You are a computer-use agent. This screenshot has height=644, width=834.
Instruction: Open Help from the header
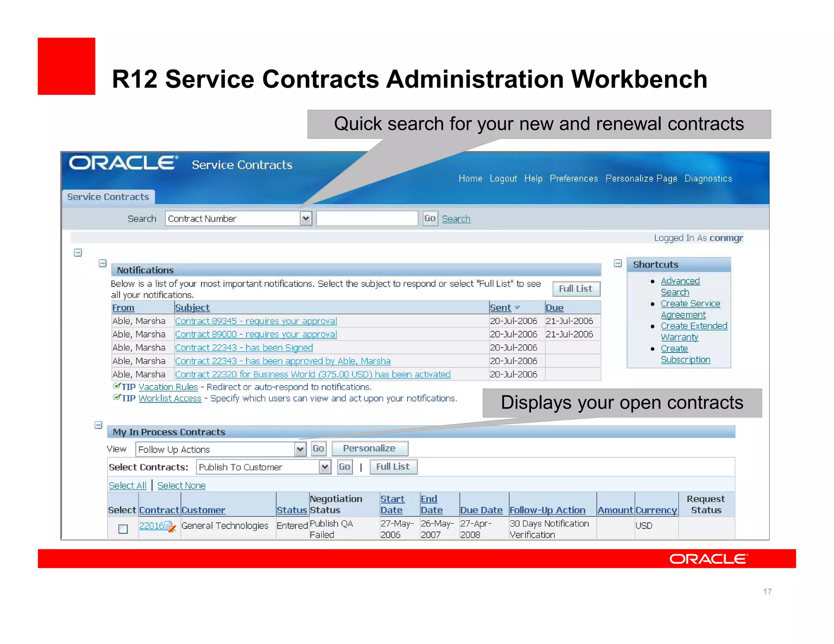coord(533,179)
